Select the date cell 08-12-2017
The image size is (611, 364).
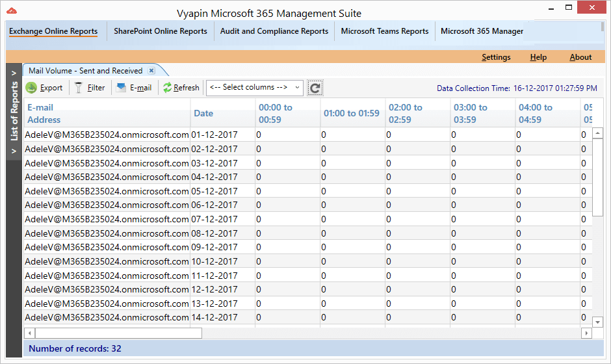point(223,233)
